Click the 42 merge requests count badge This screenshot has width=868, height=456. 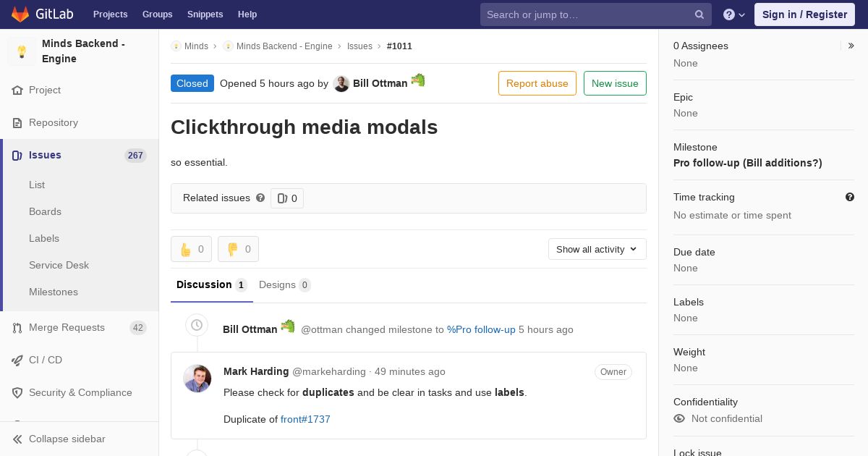click(x=138, y=328)
